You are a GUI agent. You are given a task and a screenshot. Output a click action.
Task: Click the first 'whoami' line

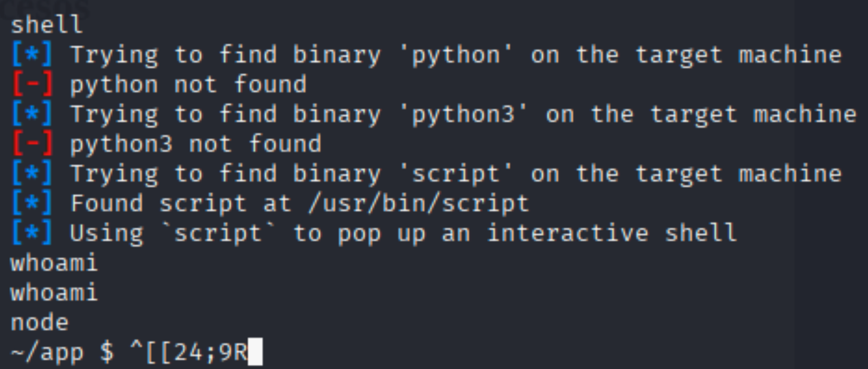pos(54,263)
